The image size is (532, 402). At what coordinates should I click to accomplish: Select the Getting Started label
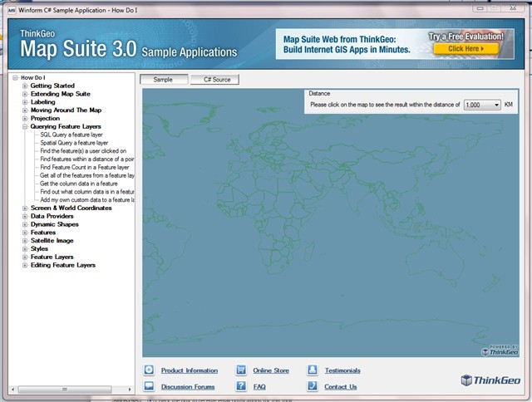[52, 86]
